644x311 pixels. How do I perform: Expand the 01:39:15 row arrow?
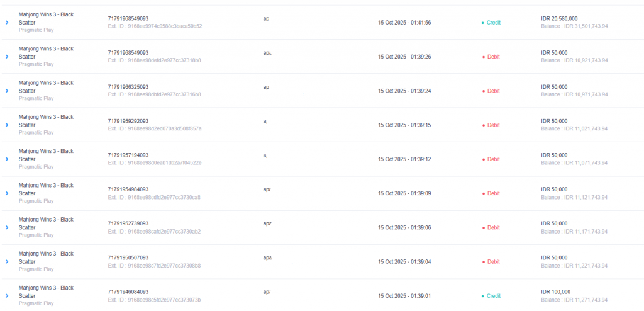(7, 125)
